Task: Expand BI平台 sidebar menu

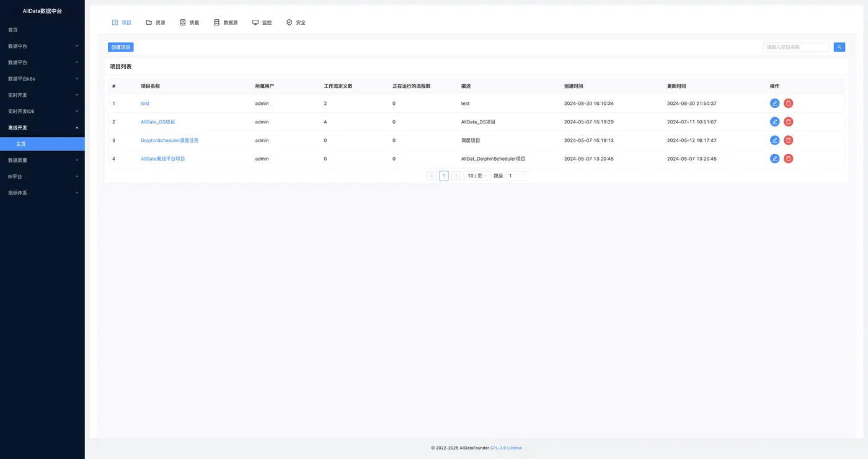Action: pyautogui.click(x=42, y=176)
